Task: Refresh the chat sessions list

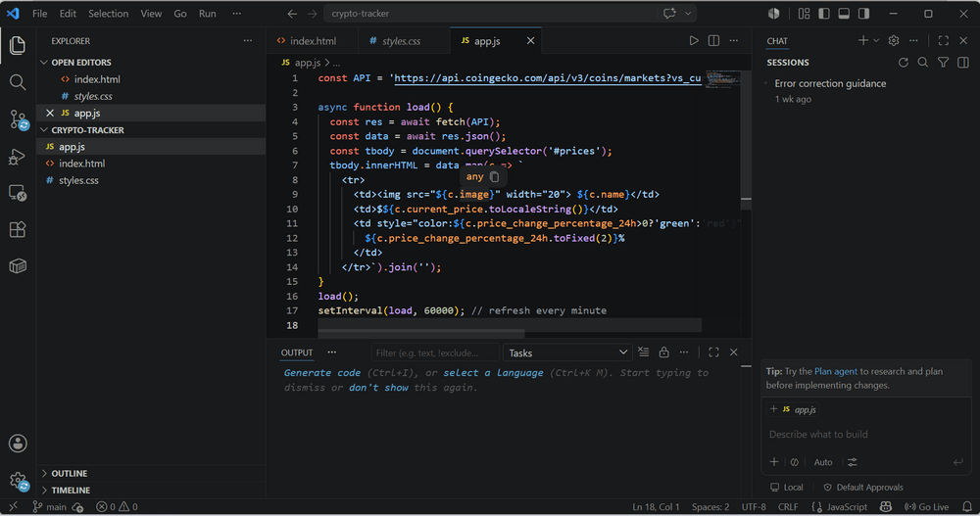Action: pos(904,63)
